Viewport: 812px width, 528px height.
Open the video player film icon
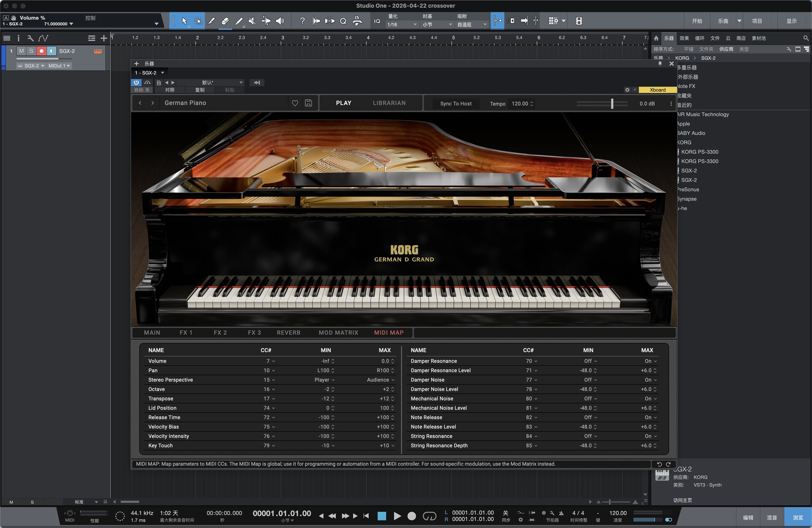coord(579,21)
